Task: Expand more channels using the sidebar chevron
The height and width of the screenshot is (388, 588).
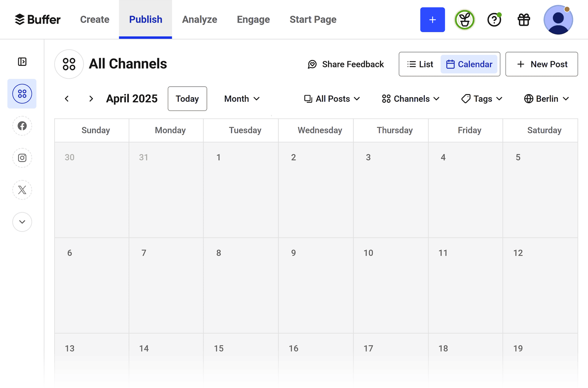Action: point(22,222)
